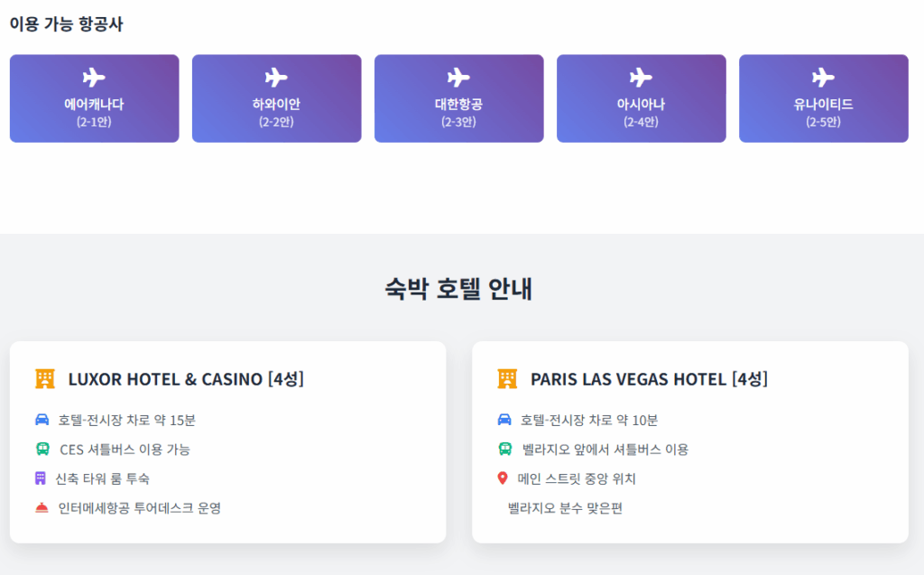Image resolution: width=924 pixels, height=575 pixels.
Task: Click the green bus icon by 벨라지오 앞에서 셔틀버스
Action: coord(505,449)
